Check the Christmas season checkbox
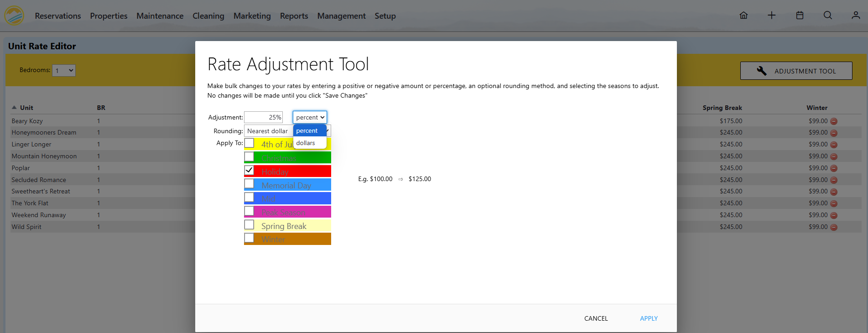Screen dimensions: 868x333 coord(249,157)
